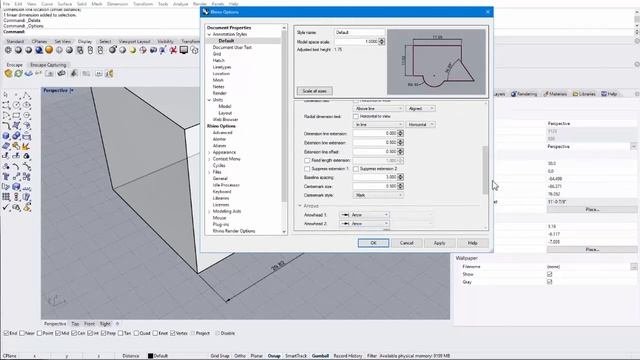Click the yellow-green sphere icon in Display toolbar

(133, 50)
